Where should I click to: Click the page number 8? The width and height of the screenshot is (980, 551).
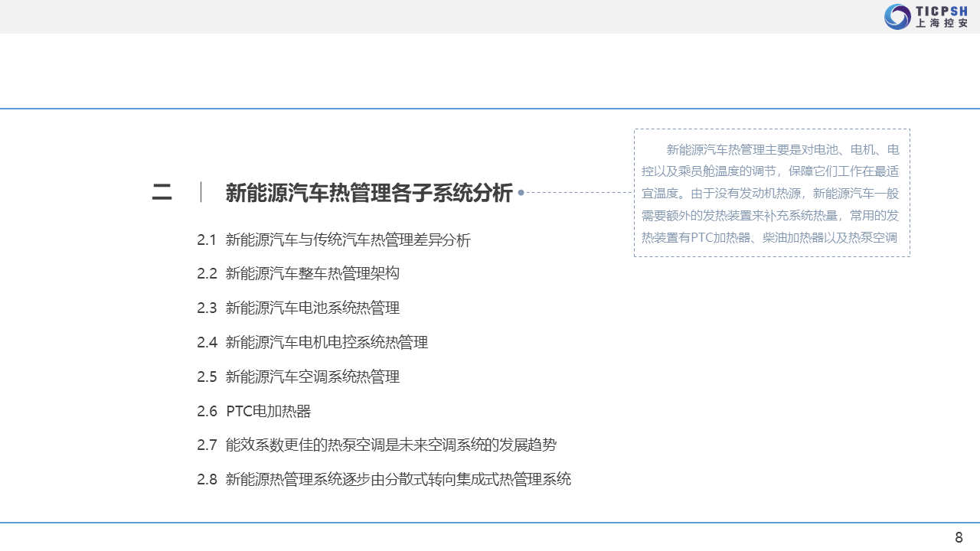[959, 537]
